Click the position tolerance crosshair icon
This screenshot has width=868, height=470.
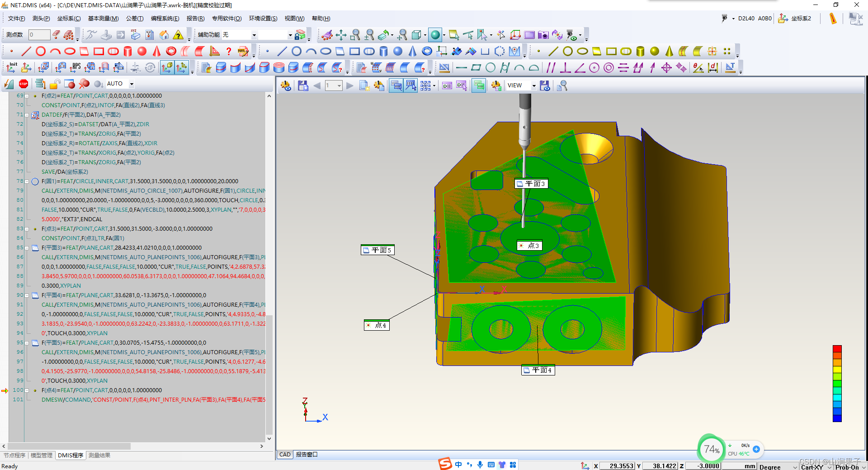pos(666,68)
